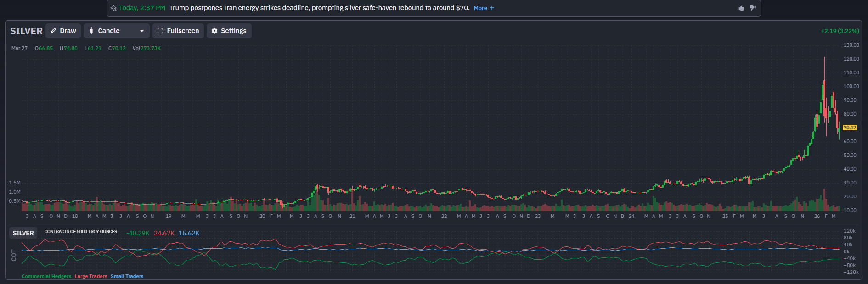Viewport: 868px width, 284px height.
Task: Expand the news item via More link
Action: (x=480, y=8)
